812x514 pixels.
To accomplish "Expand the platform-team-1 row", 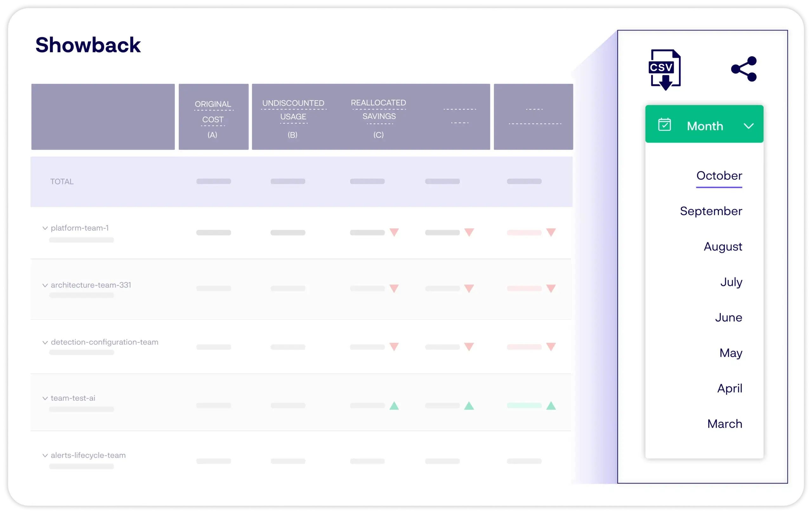I will pos(45,228).
